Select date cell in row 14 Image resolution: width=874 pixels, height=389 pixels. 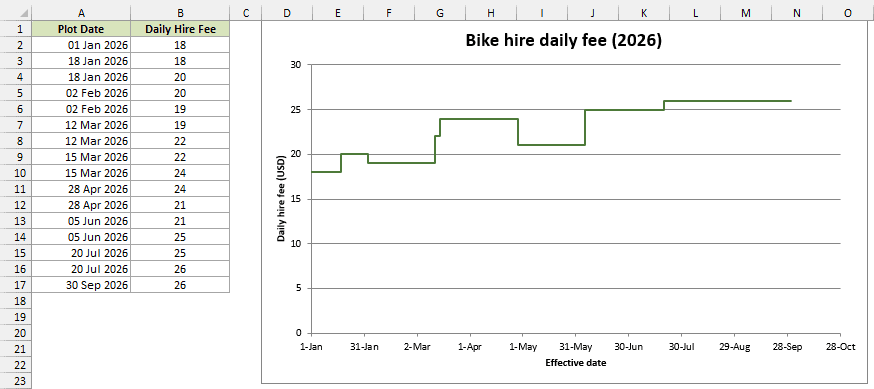[x=81, y=237]
